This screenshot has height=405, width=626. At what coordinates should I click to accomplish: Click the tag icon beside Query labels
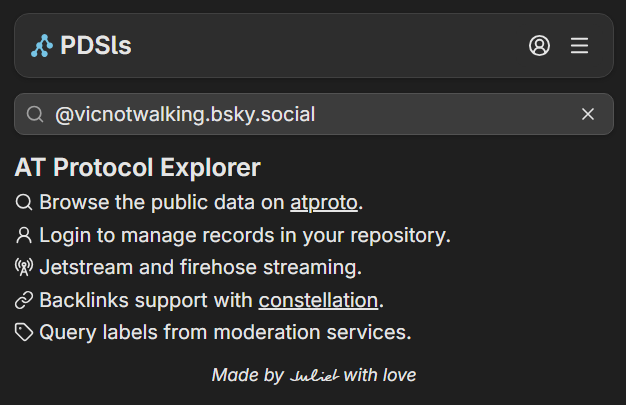(x=25, y=333)
